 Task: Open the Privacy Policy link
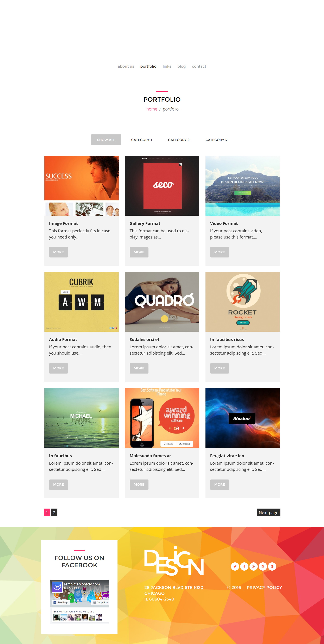click(264, 588)
